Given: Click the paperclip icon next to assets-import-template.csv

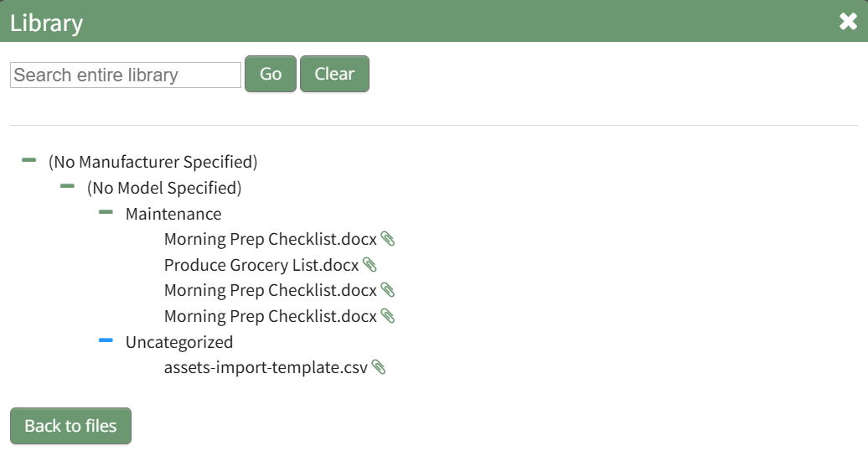Looking at the screenshot, I should 379,367.
